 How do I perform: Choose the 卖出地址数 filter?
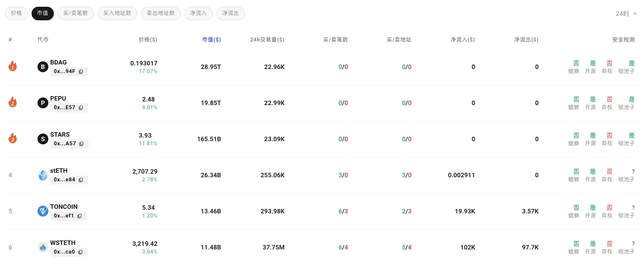pos(160,14)
